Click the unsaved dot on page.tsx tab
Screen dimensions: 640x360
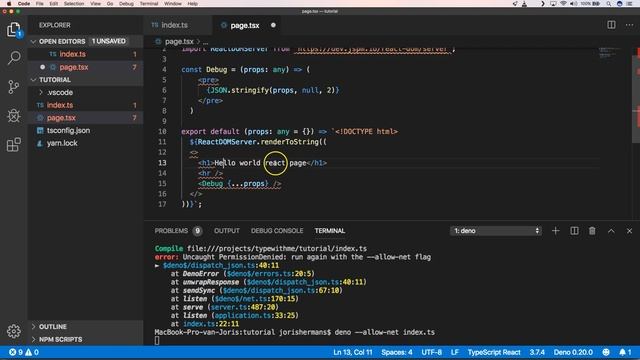273,25
